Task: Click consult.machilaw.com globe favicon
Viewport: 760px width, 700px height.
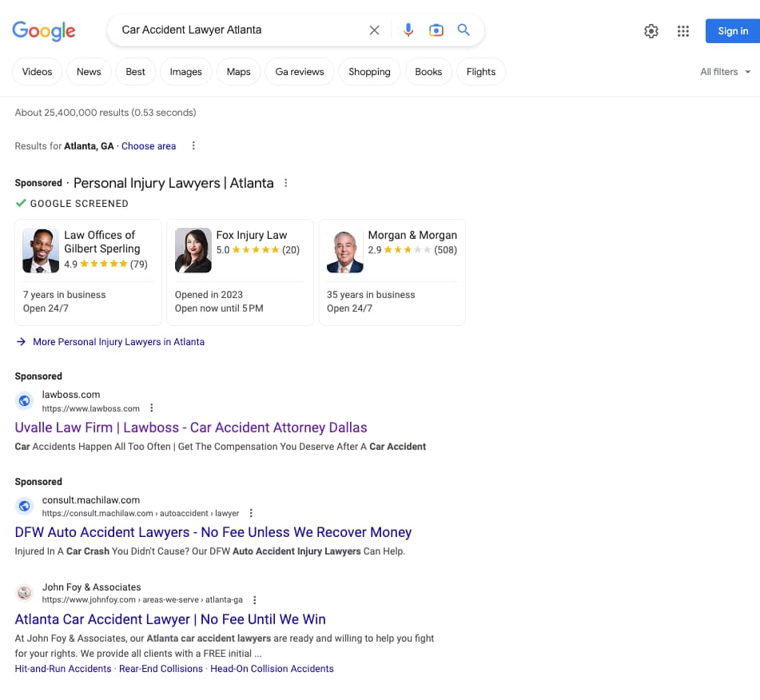Action: pyautogui.click(x=24, y=506)
